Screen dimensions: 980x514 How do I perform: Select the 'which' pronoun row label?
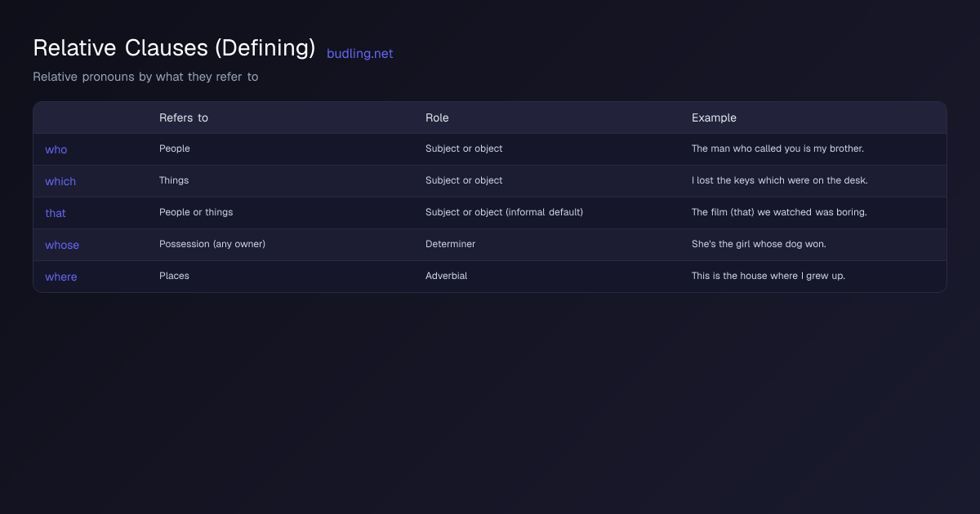pos(60,181)
